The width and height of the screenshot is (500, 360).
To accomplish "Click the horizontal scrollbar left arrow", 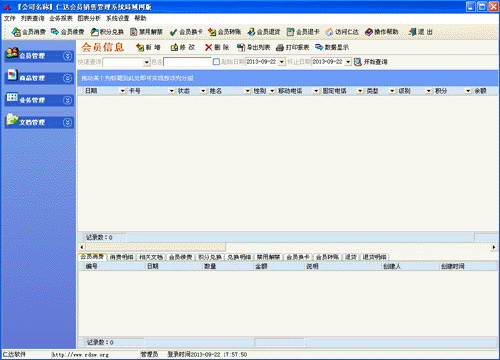I will 82,247.
